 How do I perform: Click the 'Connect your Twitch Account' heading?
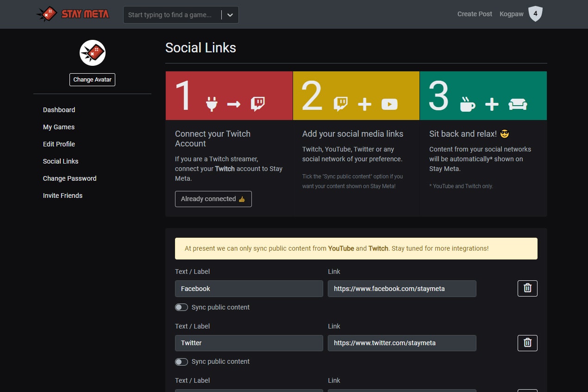(213, 139)
